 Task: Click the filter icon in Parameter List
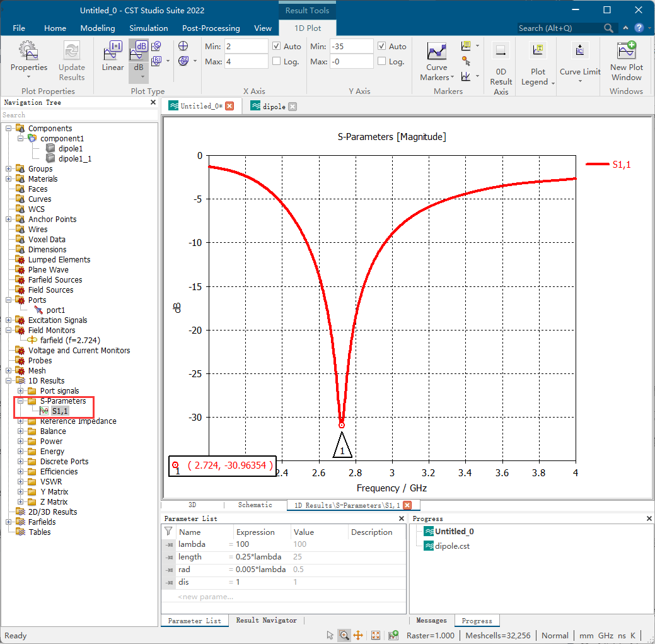pos(168,531)
